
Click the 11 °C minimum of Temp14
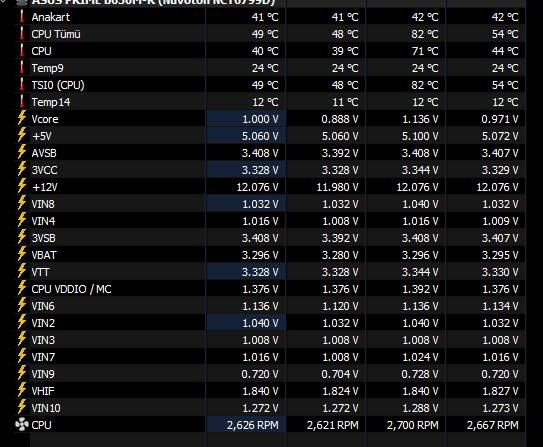click(x=345, y=102)
